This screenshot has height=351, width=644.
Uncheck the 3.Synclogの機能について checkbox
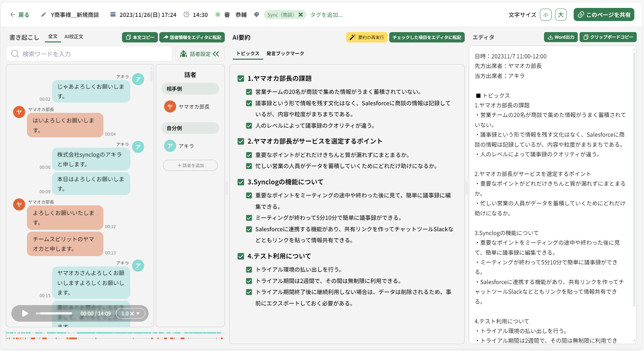pyautogui.click(x=241, y=182)
